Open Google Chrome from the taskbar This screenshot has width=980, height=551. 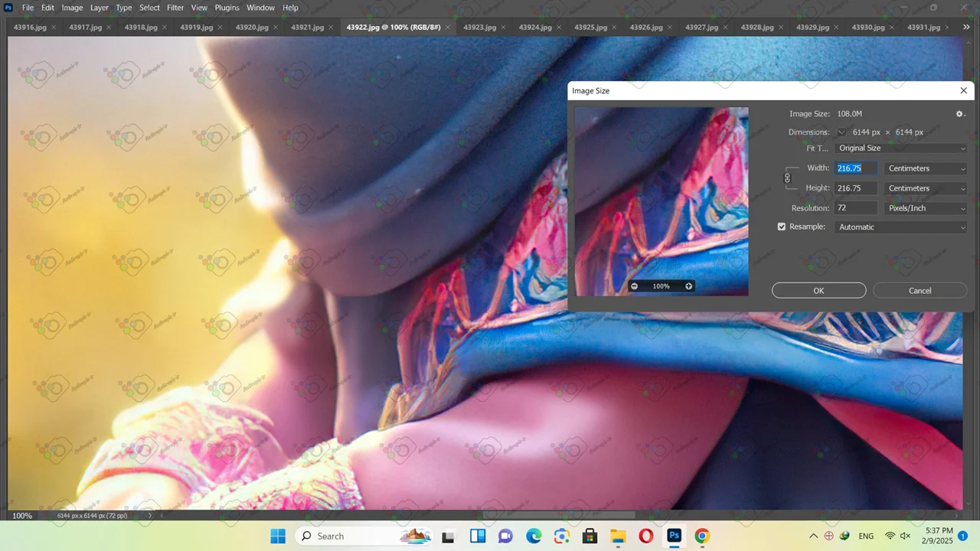[x=702, y=536]
